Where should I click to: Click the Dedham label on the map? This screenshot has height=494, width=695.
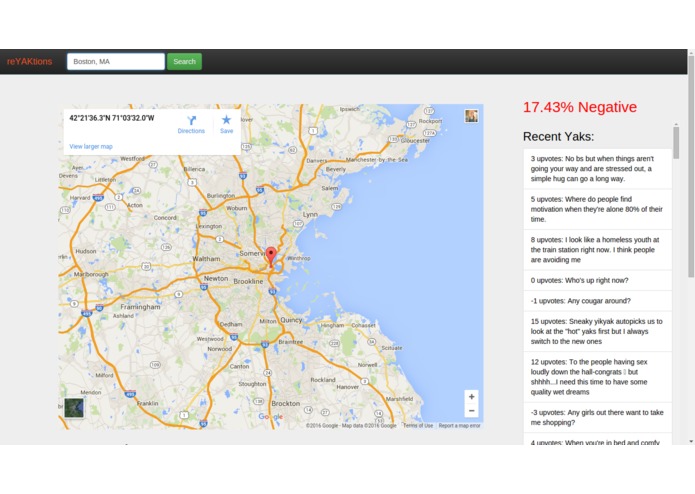pyautogui.click(x=231, y=324)
